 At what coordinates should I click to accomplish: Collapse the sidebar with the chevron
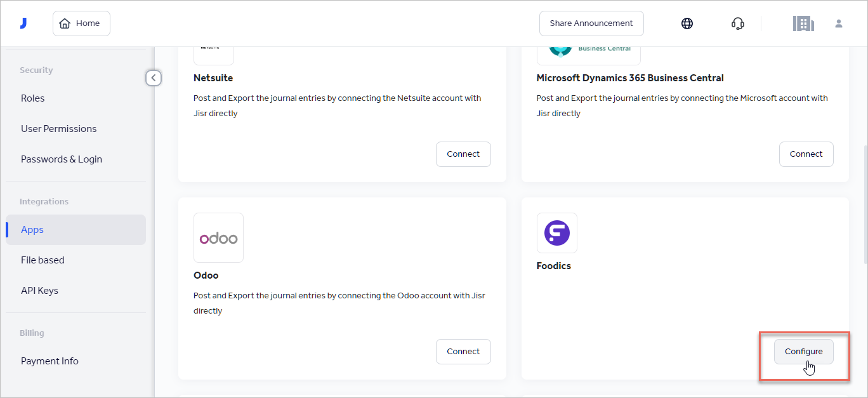tap(154, 78)
